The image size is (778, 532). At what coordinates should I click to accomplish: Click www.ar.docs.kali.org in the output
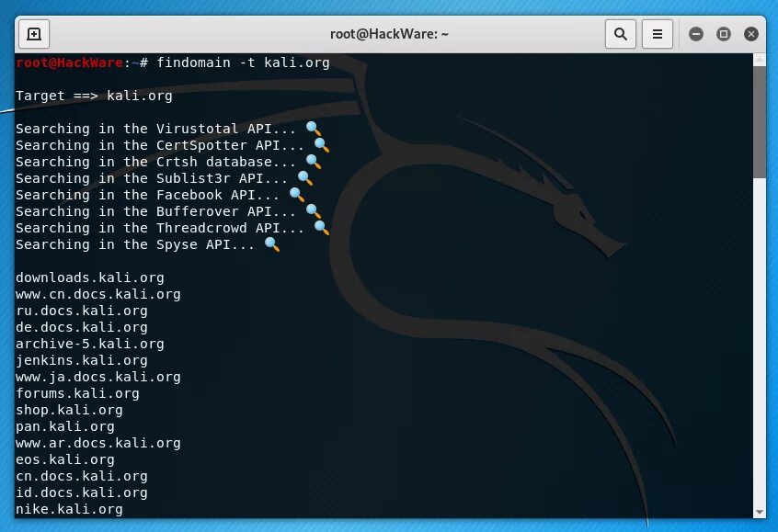98,443
